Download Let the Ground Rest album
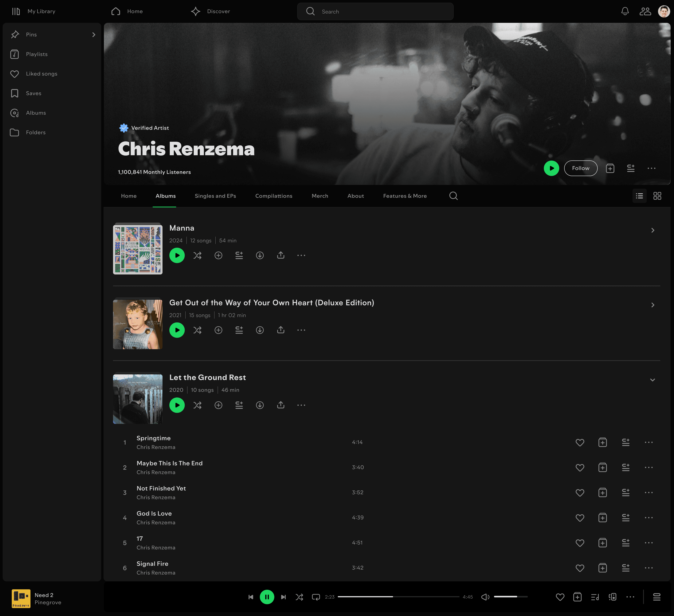 [260, 405]
